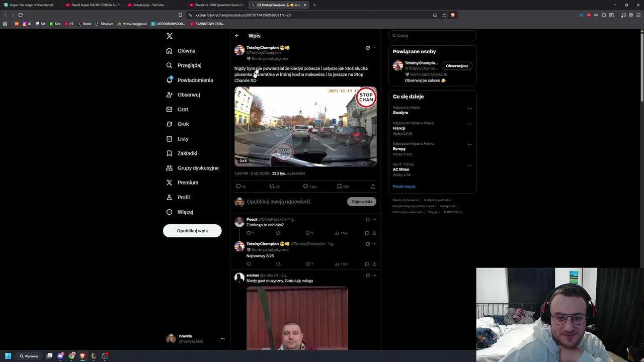The width and height of the screenshot is (644, 362).
Task: Click Wyszukaj taskbar search
Action: point(29,356)
